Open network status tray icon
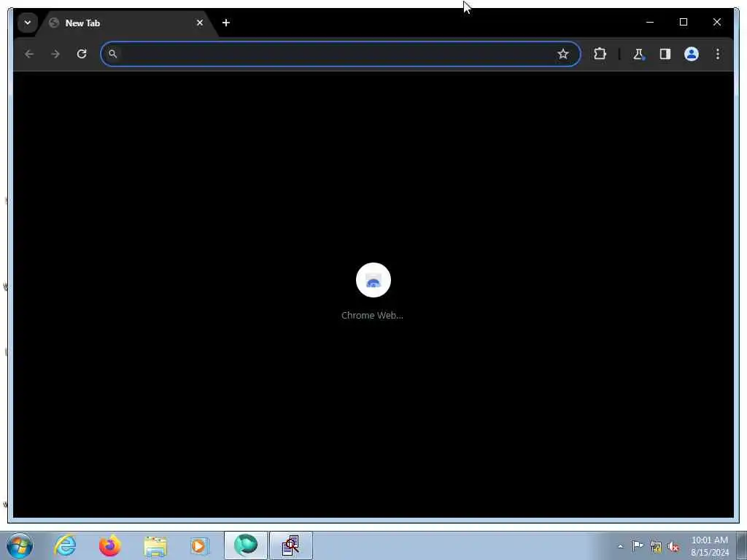 (656, 547)
